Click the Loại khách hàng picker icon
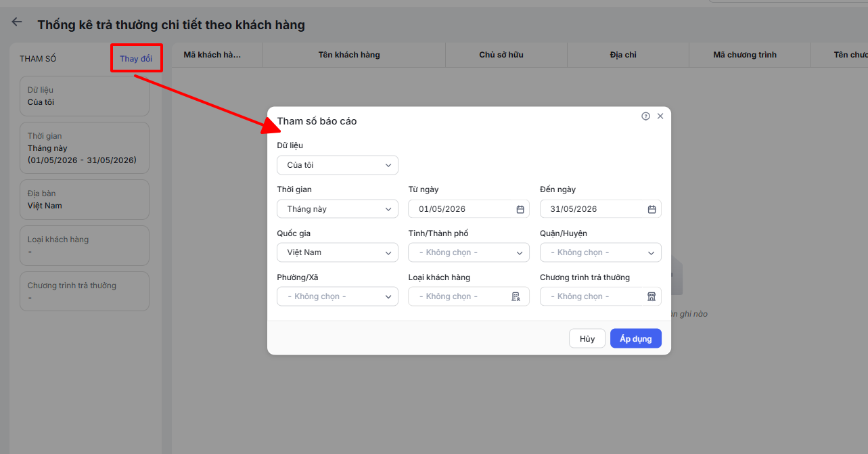Viewport: 868px width, 454px height. [x=516, y=296]
